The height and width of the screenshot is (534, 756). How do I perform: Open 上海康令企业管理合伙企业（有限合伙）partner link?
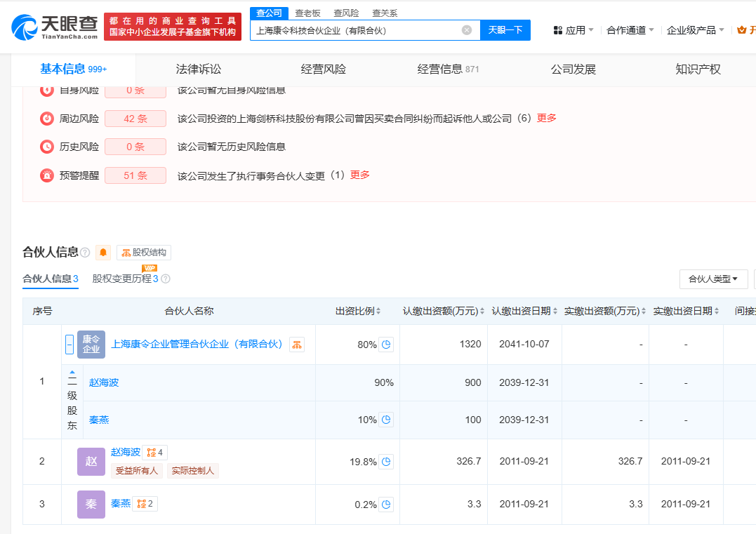pos(197,344)
